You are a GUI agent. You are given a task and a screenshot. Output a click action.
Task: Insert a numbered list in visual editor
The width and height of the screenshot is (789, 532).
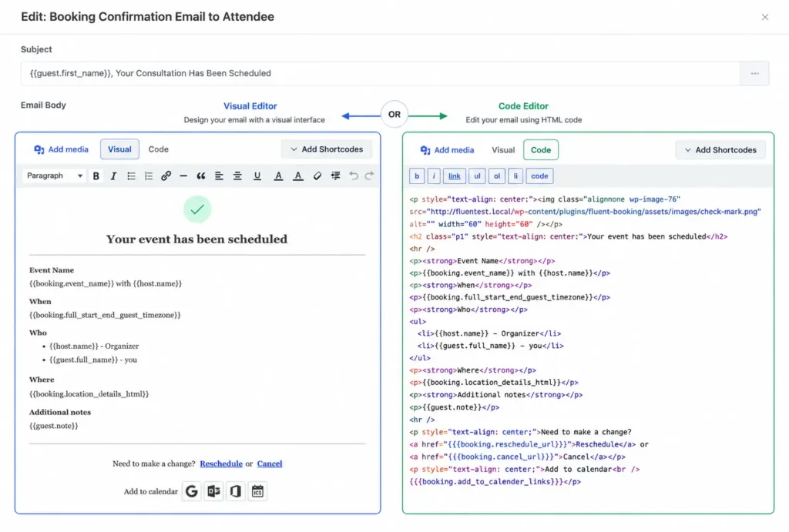click(149, 176)
